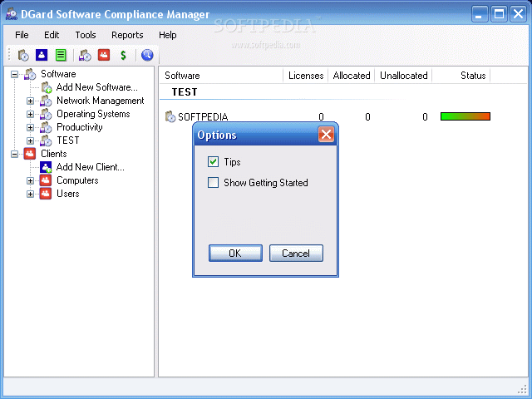Select the Productivity tree label
This screenshot has height=399, width=532.
(x=80, y=127)
